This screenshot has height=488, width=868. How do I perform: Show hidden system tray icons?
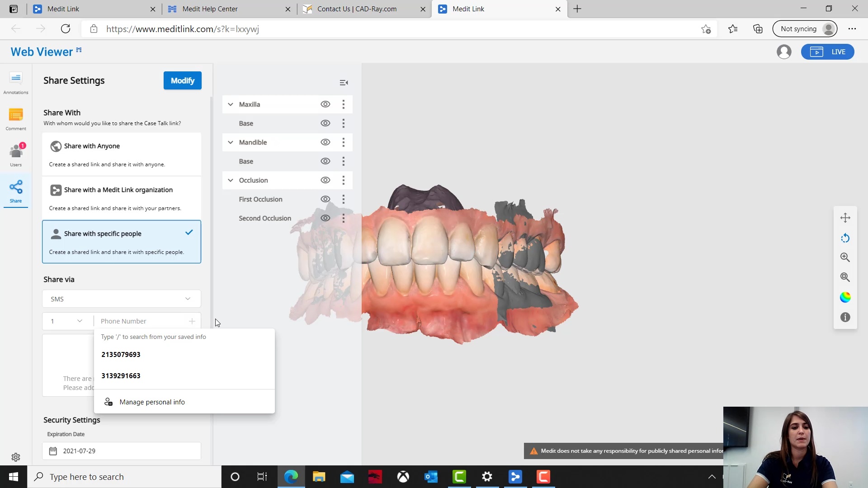[712, 477]
